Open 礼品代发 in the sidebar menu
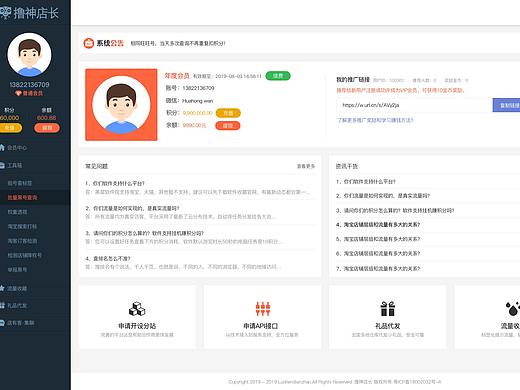 tap(17, 305)
